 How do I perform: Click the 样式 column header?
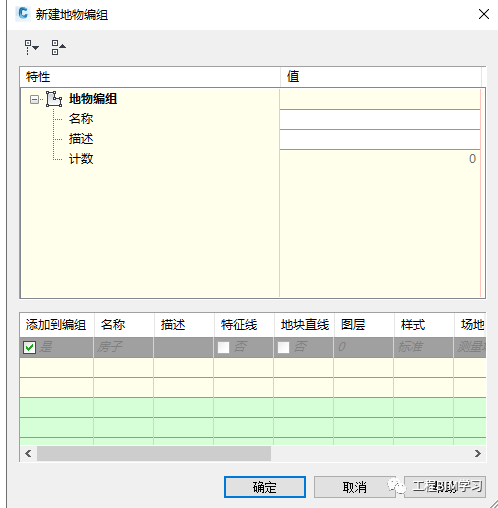pyautogui.click(x=424, y=325)
